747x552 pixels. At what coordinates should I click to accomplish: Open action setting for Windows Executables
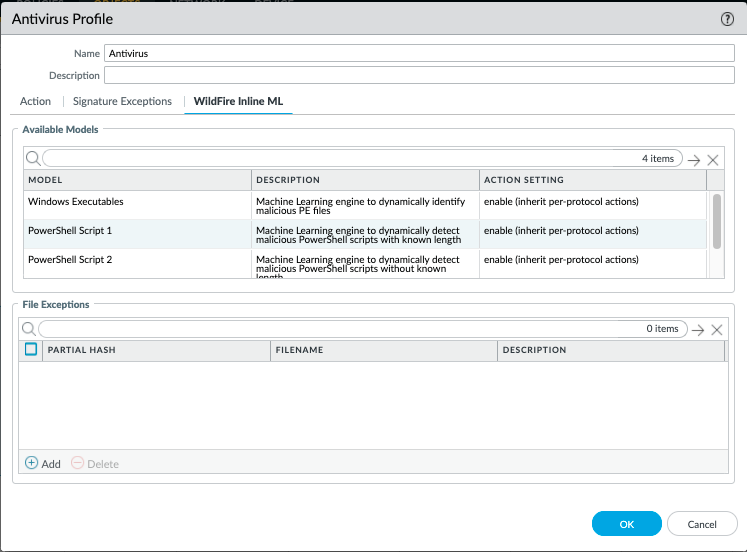[x=561, y=202]
